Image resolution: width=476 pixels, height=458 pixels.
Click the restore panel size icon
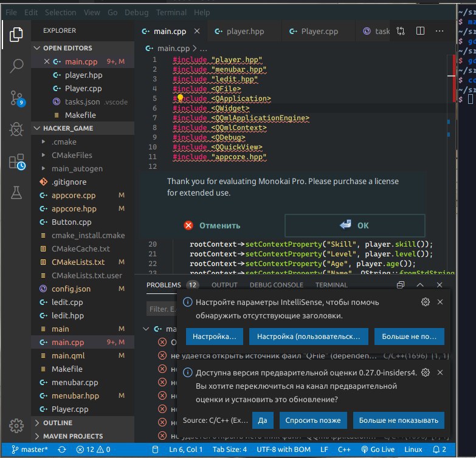pyautogui.click(x=401, y=285)
